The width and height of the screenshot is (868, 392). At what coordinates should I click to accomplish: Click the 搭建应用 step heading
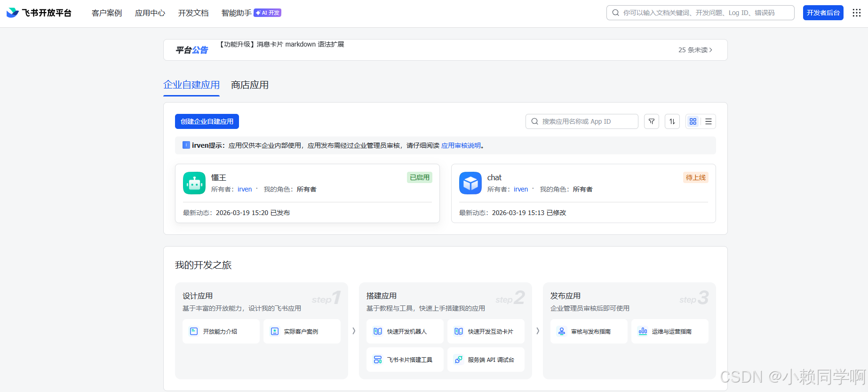click(x=382, y=296)
